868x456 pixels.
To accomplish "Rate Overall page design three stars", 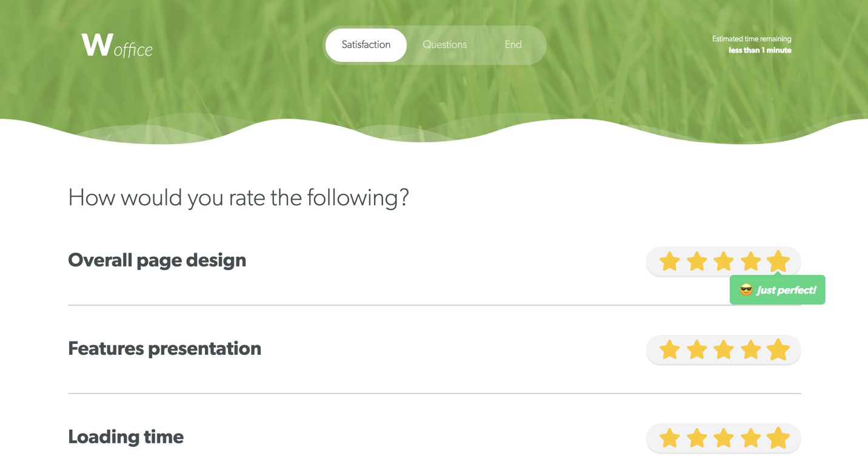I will point(724,262).
